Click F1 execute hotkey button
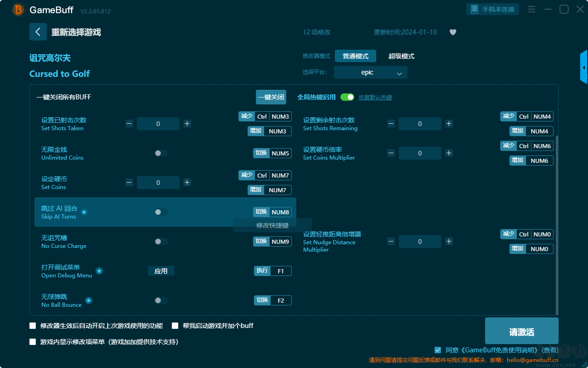 point(273,271)
